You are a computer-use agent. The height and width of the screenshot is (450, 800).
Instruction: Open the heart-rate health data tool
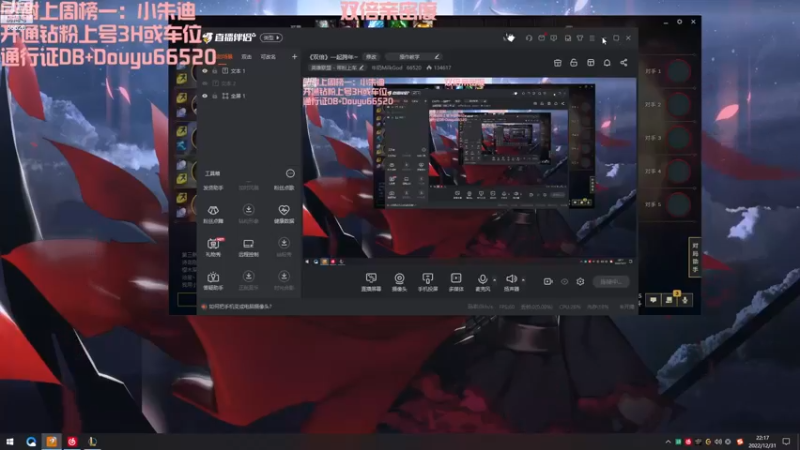coord(284,214)
